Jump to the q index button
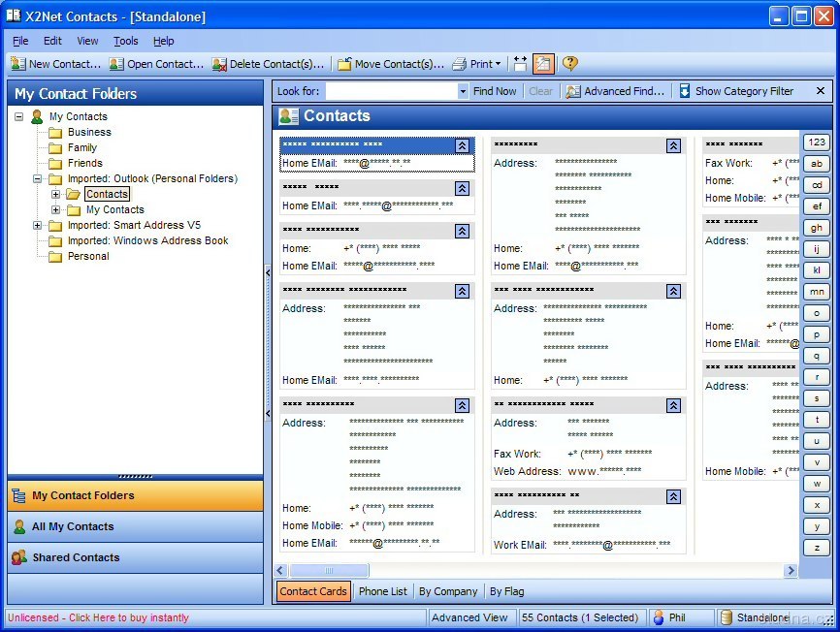Image resolution: width=840 pixels, height=632 pixels. (x=817, y=356)
